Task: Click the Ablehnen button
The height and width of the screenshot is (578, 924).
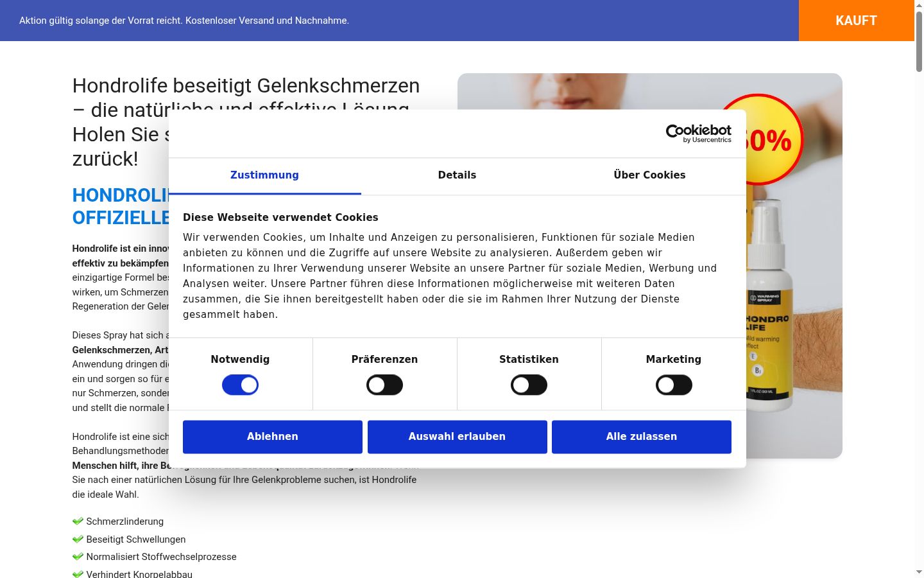Action: (x=273, y=437)
